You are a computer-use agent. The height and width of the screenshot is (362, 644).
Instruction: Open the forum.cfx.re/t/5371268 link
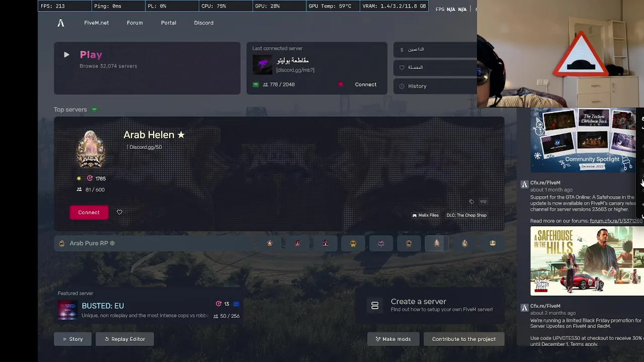coord(616,221)
